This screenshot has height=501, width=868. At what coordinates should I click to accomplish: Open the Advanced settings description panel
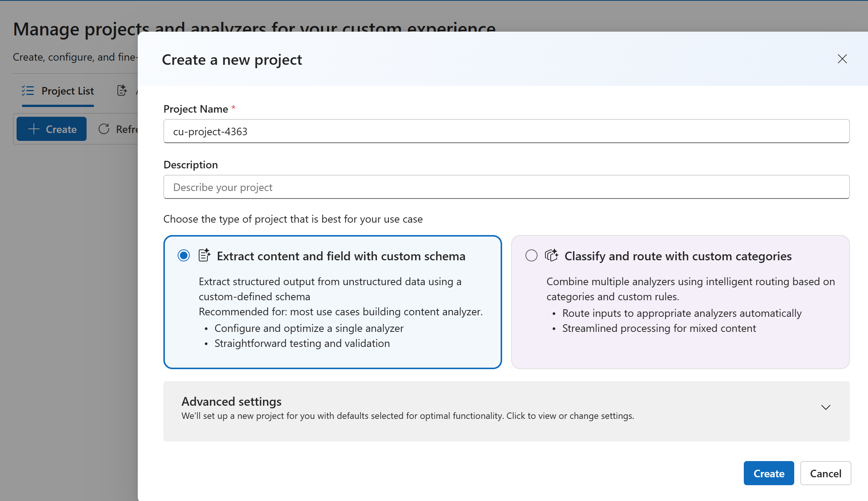[x=407, y=416]
